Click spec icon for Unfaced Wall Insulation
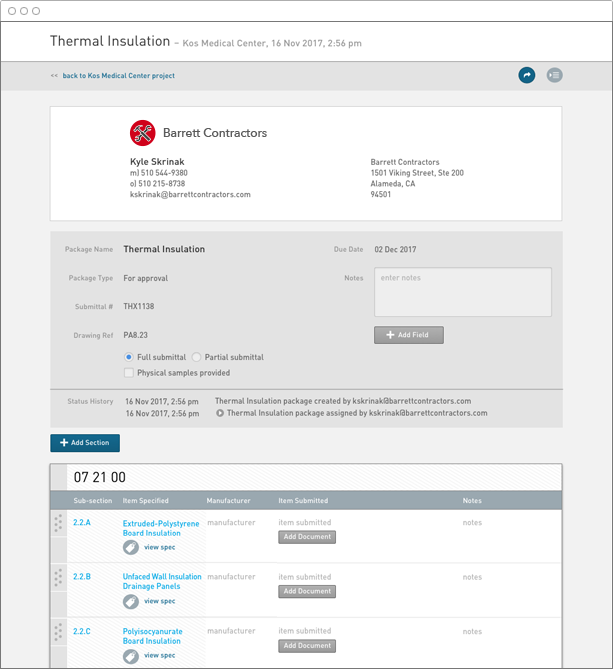Screen dimensions: 613x669 pyautogui.click(x=131, y=601)
